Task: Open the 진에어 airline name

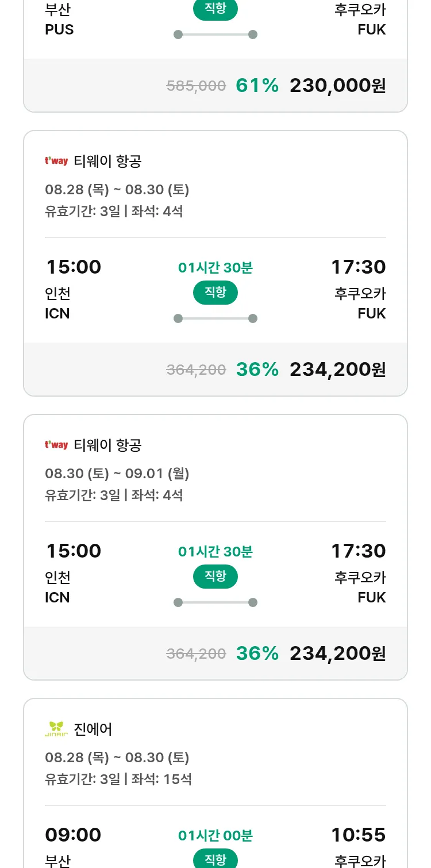Action: (93, 729)
